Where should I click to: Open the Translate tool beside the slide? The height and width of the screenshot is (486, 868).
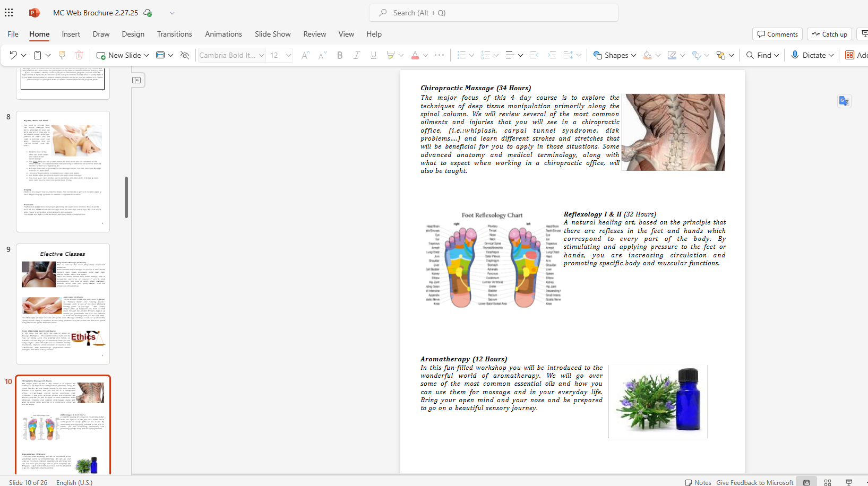844,101
